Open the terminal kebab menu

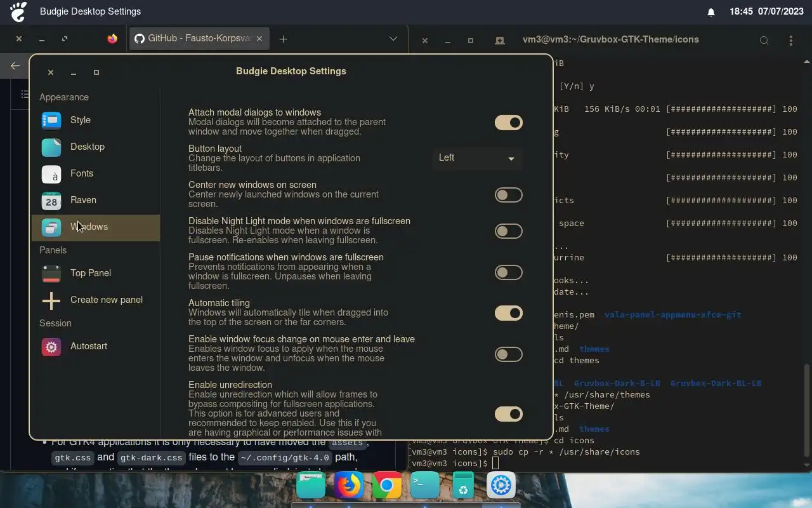790,41
